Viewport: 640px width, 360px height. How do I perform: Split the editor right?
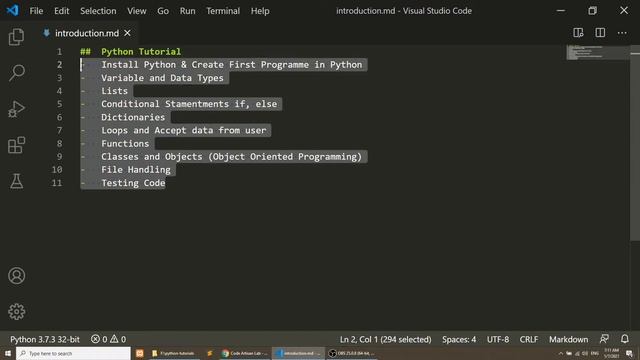[x=600, y=33]
